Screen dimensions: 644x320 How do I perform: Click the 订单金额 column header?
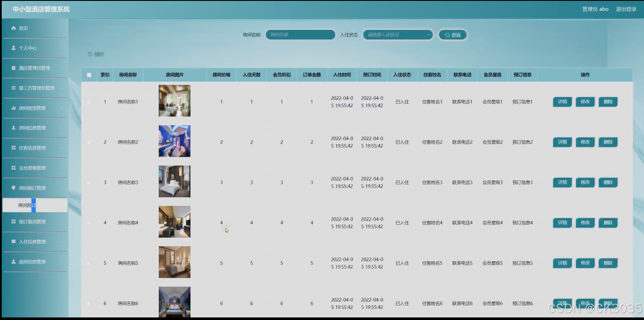coord(312,75)
